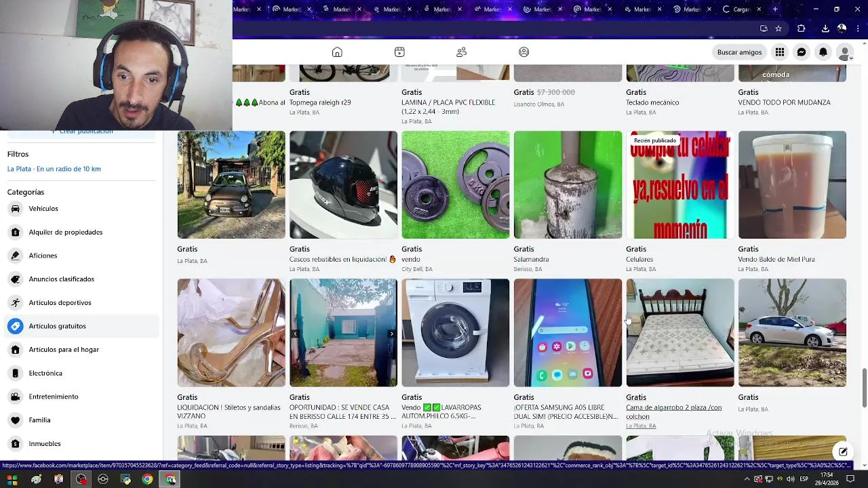Show previous photo on Berisso house listing

point(296,333)
